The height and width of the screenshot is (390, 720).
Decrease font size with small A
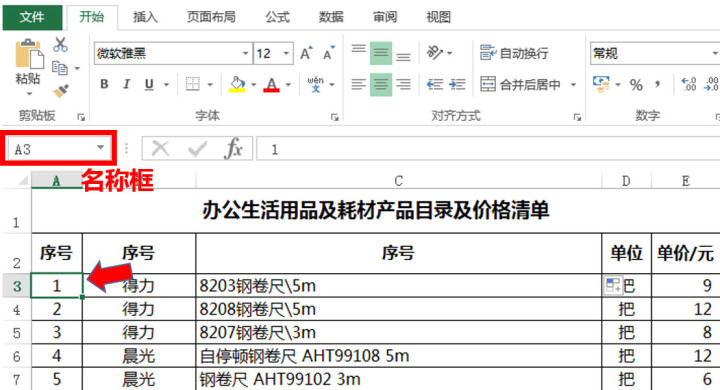pyautogui.click(x=329, y=53)
